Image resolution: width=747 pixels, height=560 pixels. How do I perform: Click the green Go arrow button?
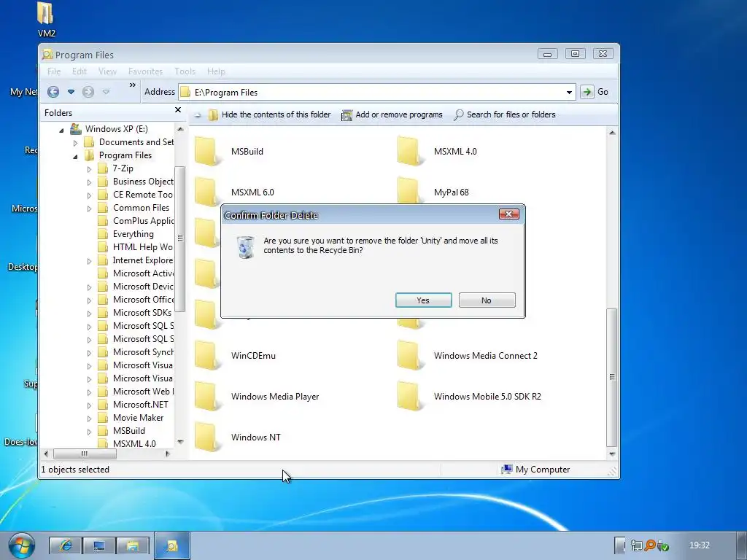(x=587, y=92)
